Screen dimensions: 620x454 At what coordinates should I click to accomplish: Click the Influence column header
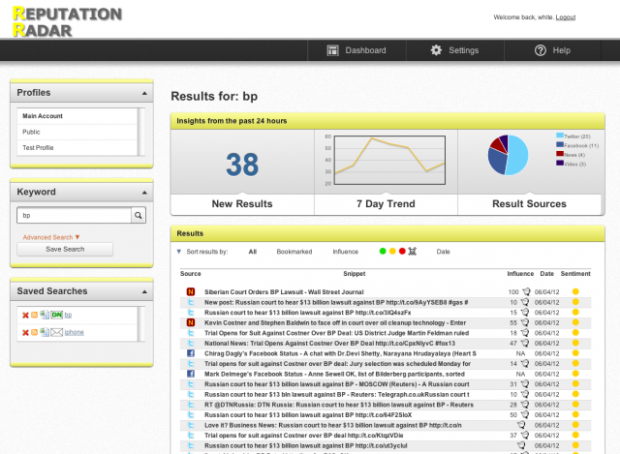520,274
